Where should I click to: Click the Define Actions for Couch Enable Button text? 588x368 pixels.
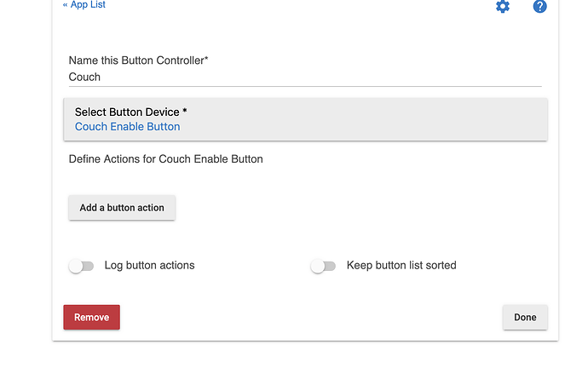[166, 159]
